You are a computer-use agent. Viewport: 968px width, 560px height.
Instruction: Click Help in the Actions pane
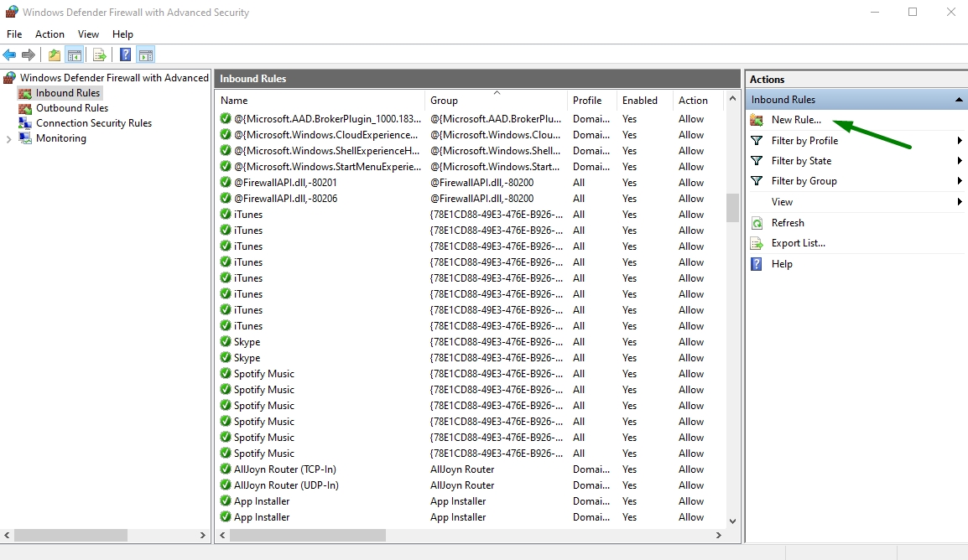click(782, 264)
